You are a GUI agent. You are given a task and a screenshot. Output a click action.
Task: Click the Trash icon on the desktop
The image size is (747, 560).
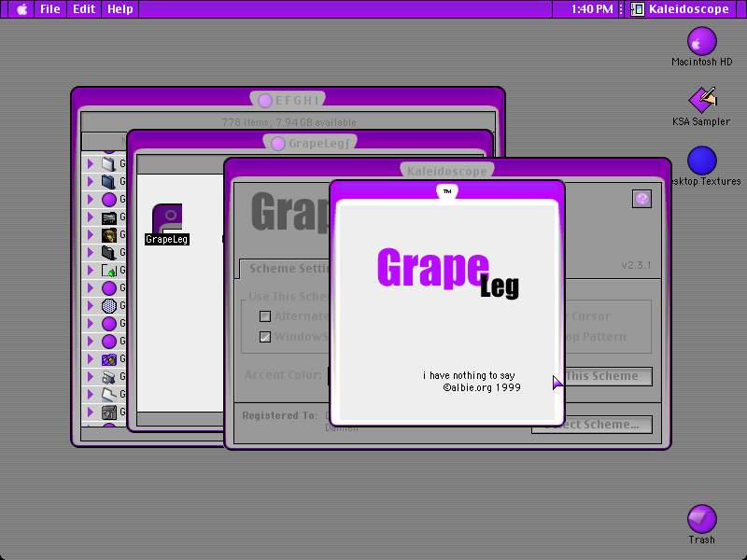[x=702, y=519]
